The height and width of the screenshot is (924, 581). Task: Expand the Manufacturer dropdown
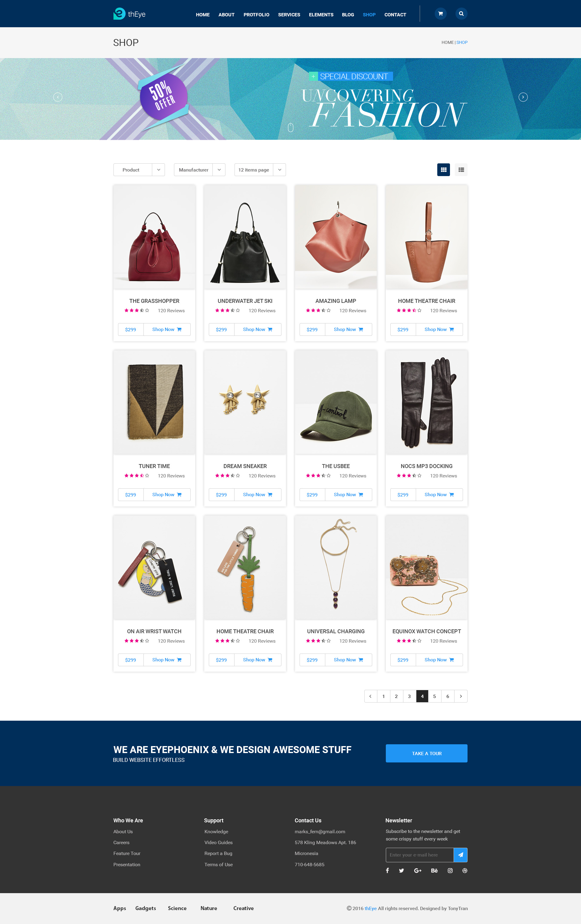199,170
